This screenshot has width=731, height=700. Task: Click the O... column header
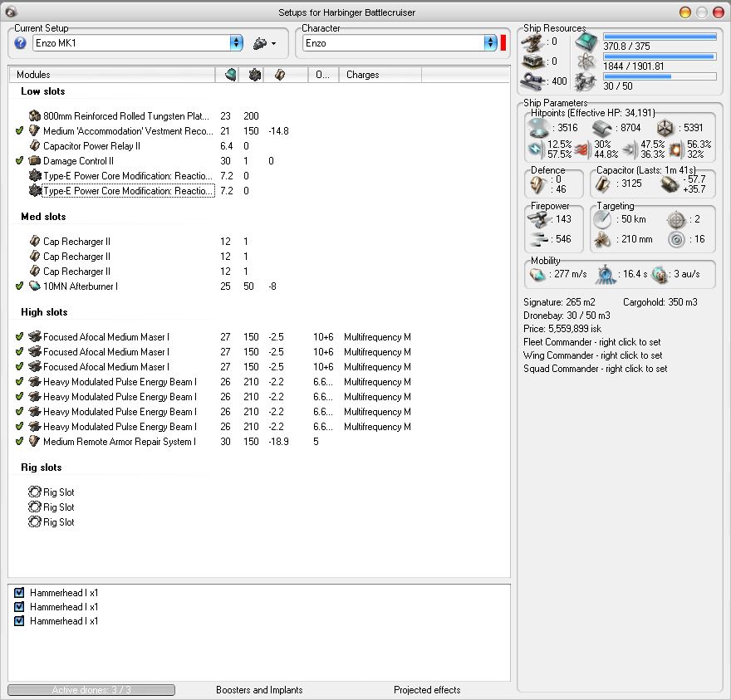[322, 75]
